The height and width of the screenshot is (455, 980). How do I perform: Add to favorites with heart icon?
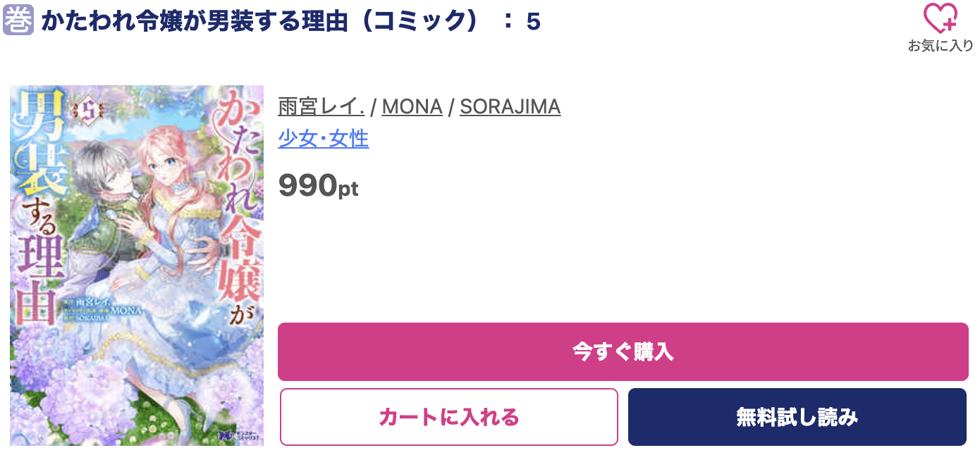pyautogui.click(x=941, y=18)
